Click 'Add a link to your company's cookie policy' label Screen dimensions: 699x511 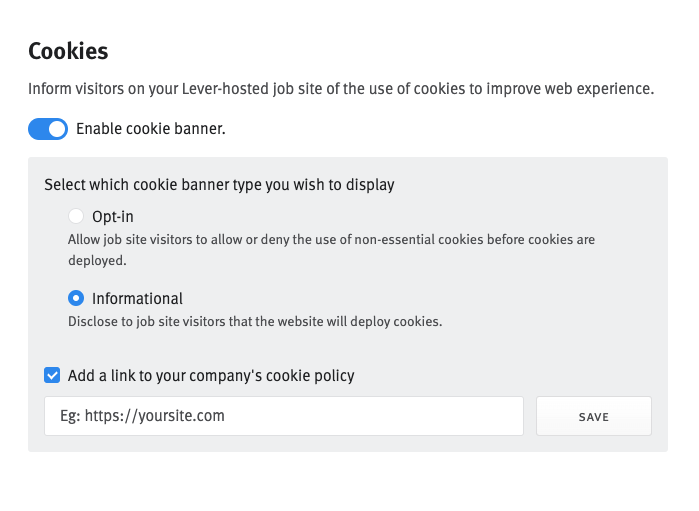click(x=211, y=376)
